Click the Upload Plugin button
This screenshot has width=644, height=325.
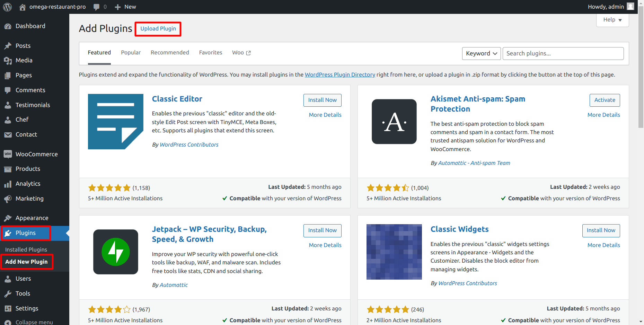pyautogui.click(x=158, y=29)
